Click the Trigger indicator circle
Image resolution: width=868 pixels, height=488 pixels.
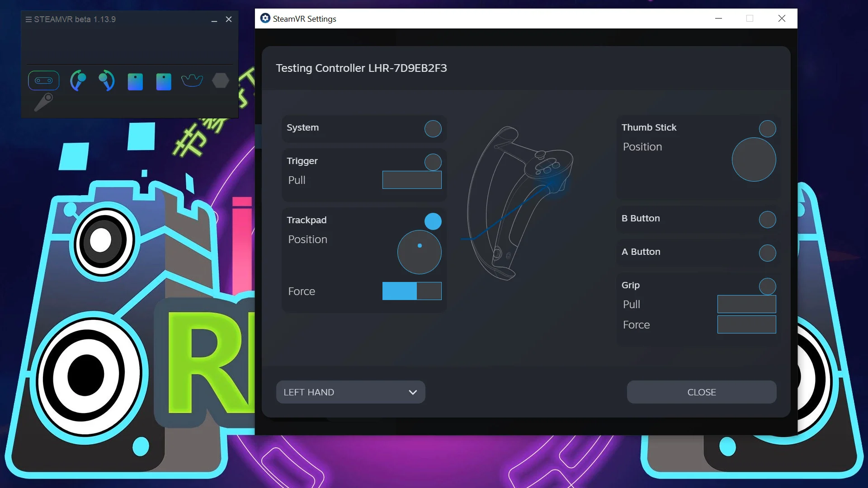click(433, 162)
